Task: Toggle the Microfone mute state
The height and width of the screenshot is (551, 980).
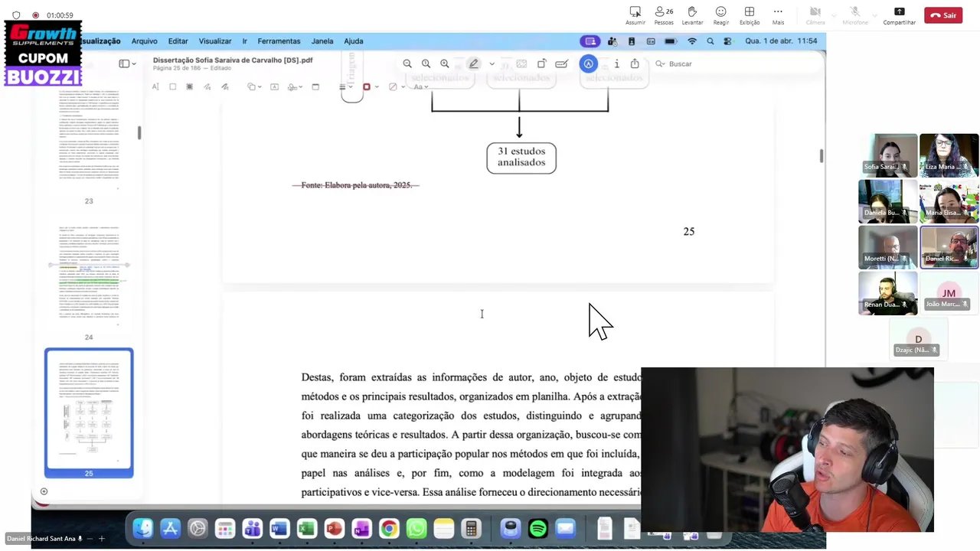Action: (x=854, y=15)
